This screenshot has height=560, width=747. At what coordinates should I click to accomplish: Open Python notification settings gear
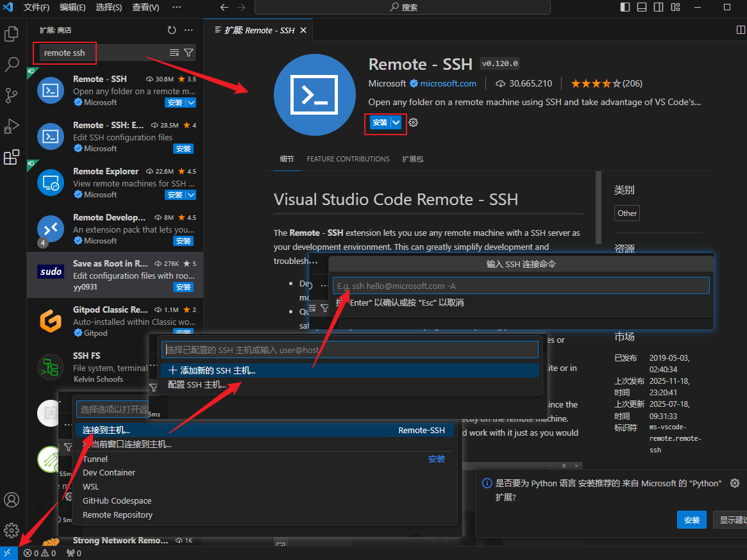coord(735,483)
